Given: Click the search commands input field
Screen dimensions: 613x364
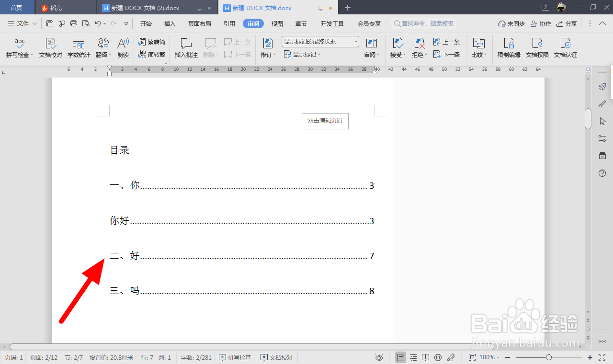Looking at the screenshot, I should [x=425, y=23].
